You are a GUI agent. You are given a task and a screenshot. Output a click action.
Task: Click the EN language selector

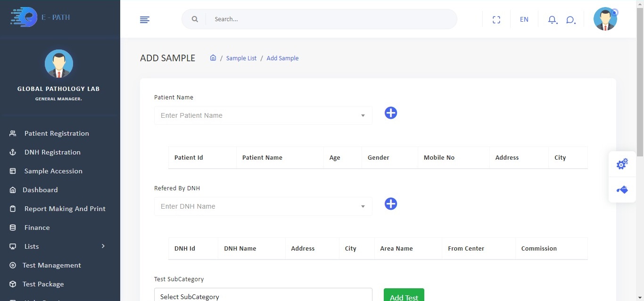point(524,20)
